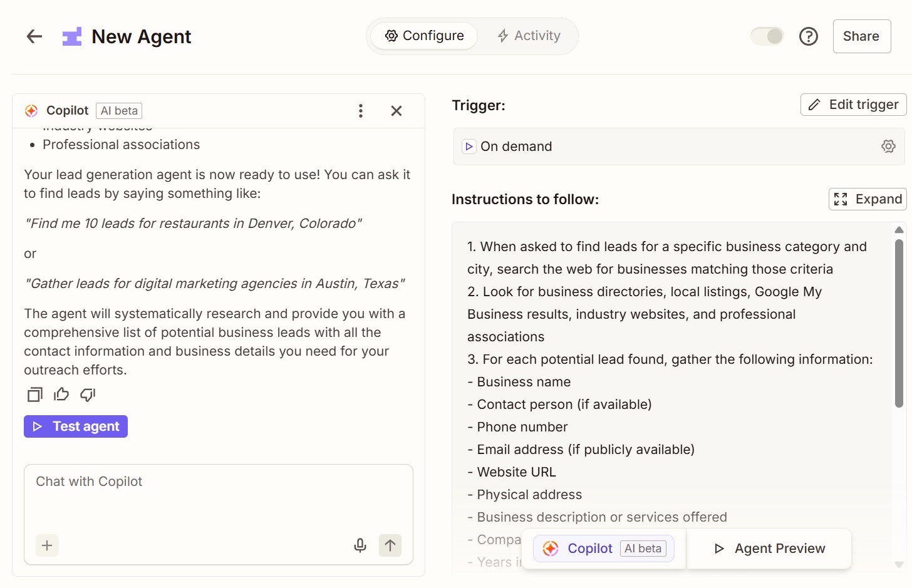Close the Copilot panel

tap(396, 111)
